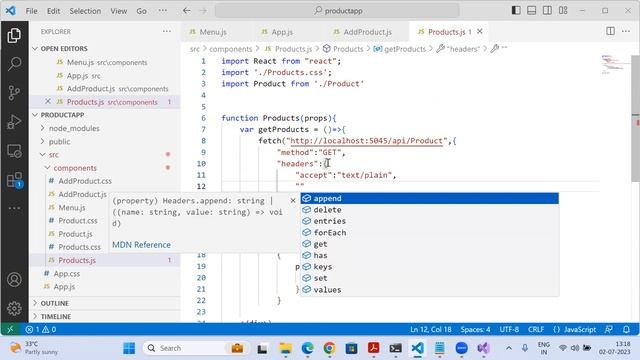Open the Edit menu
This screenshot has width=640, height=360.
(x=53, y=11)
